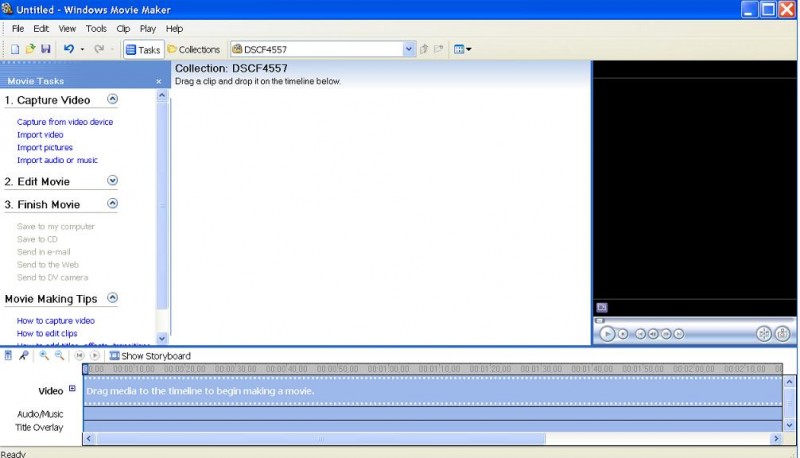
Task: Open the DSCF4557 collection combo box
Action: point(323,49)
